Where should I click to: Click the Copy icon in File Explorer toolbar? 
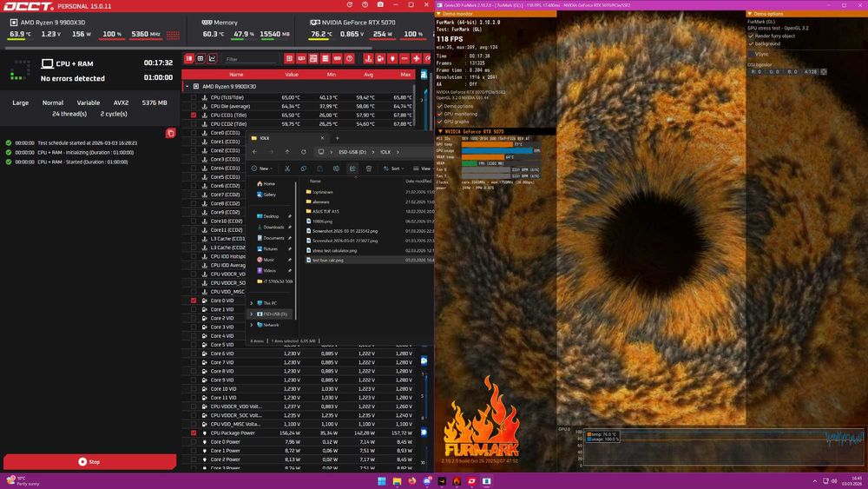coord(303,169)
